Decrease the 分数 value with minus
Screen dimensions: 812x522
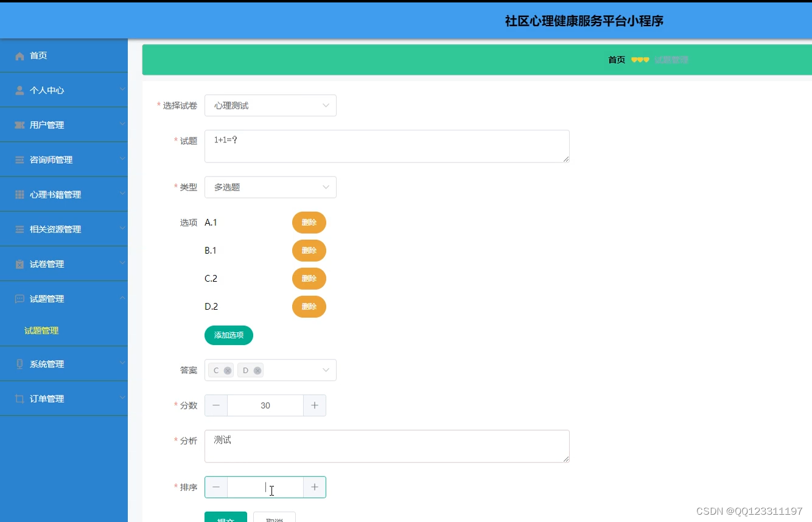coord(216,406)
